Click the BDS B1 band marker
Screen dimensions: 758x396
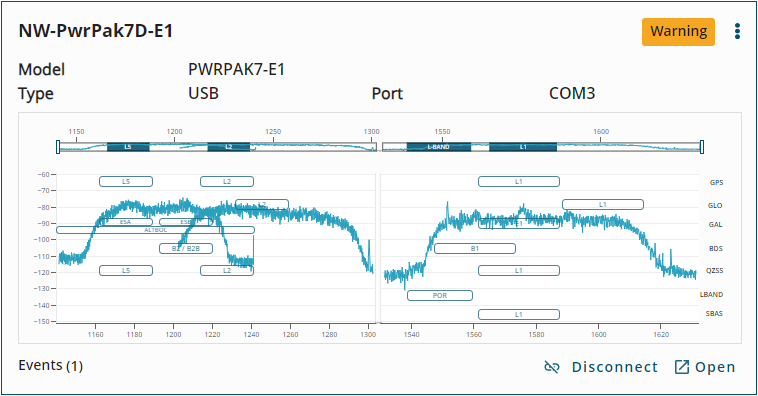click(x=475, y=249)
